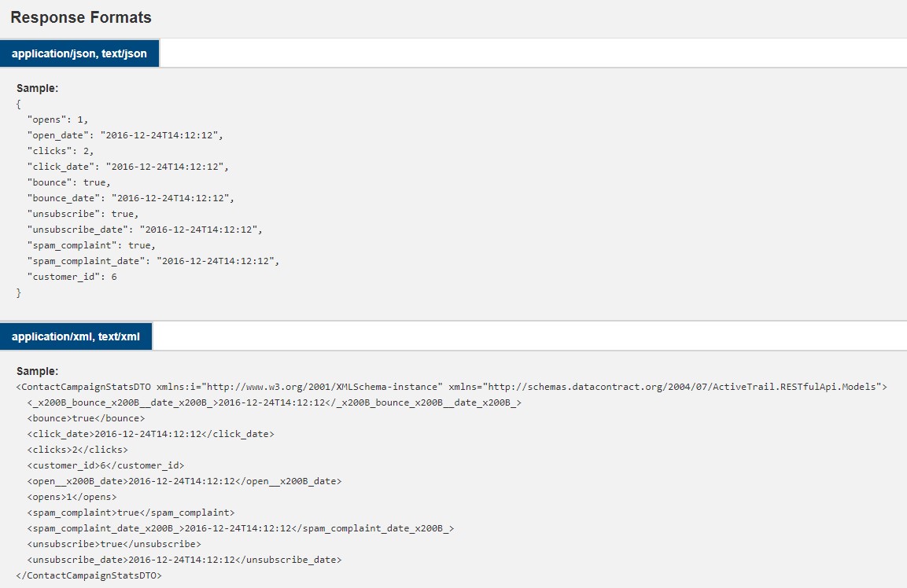This screenshot has height=588, width=907.
Task: Click the "customer_id": 6 JSON line
Action: click(72, 277)
